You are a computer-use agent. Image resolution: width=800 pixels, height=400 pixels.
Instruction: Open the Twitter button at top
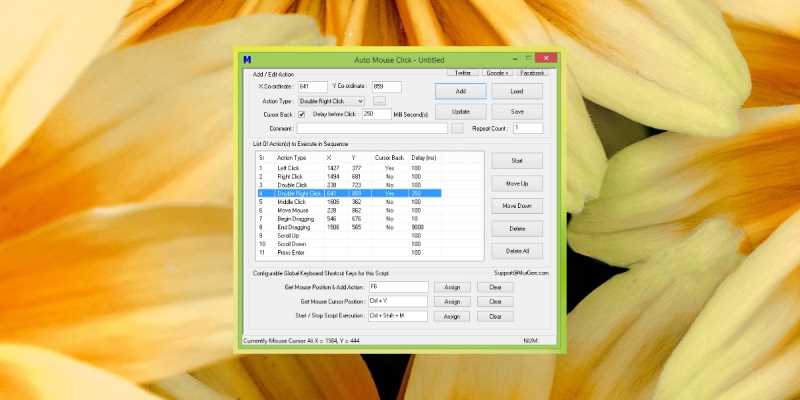coord(463,73)
